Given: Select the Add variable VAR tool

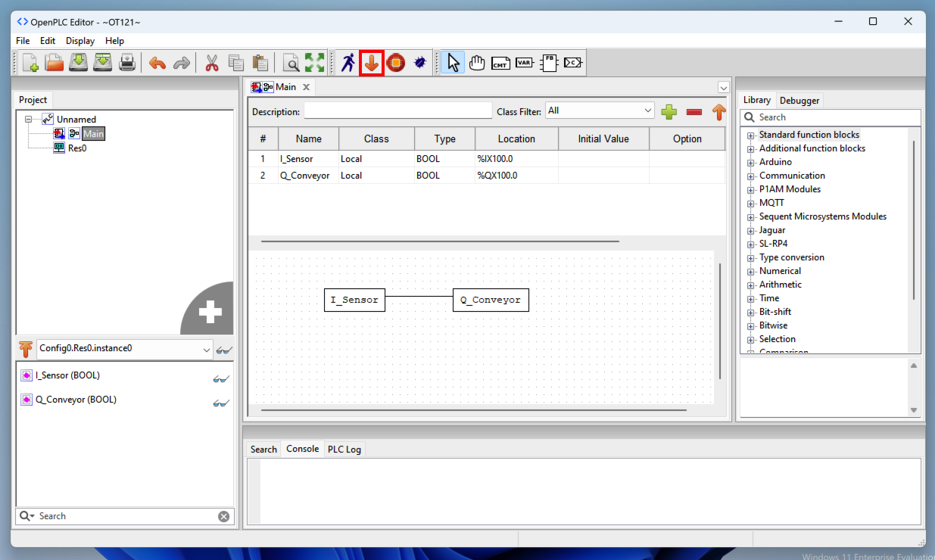Looking at the screenshot, I should click(524, 63).
